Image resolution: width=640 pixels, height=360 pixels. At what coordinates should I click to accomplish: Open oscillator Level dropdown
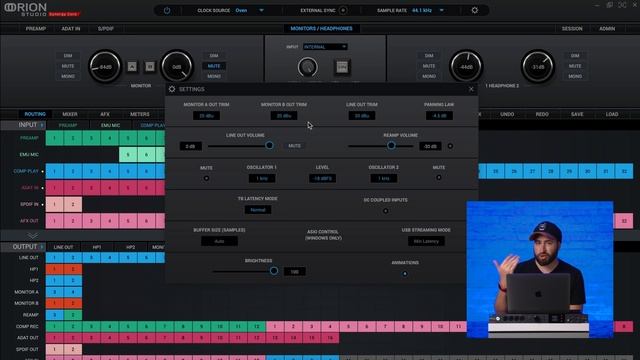click(x=322, y=178)
